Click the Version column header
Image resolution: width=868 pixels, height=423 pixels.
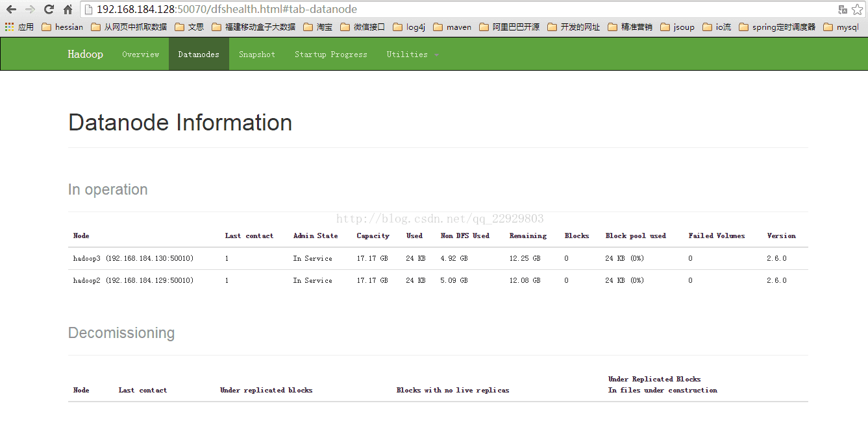[781, 236]
